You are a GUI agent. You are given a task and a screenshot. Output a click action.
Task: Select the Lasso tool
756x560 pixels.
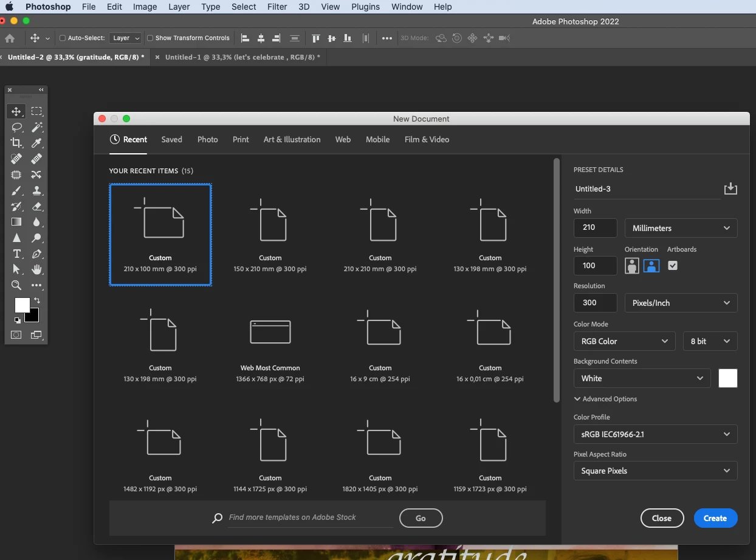(16, 127)
